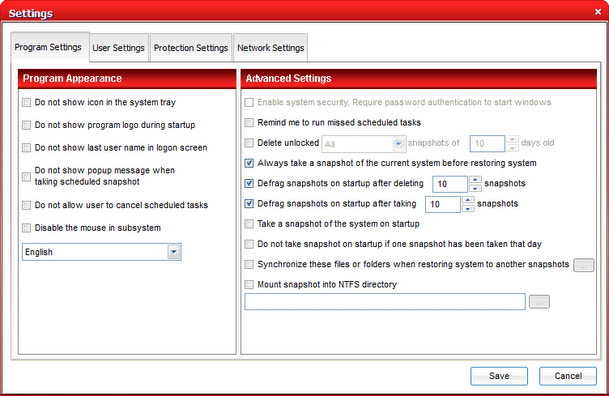
Task: Cancel the settings changes
Action: click(x=568, y=376)
